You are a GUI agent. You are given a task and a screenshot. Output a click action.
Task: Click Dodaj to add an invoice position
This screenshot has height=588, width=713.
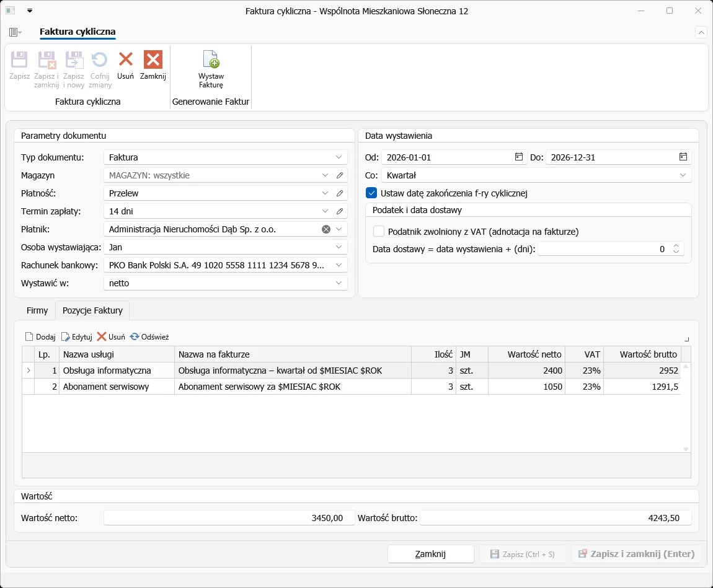pos(40,336)
